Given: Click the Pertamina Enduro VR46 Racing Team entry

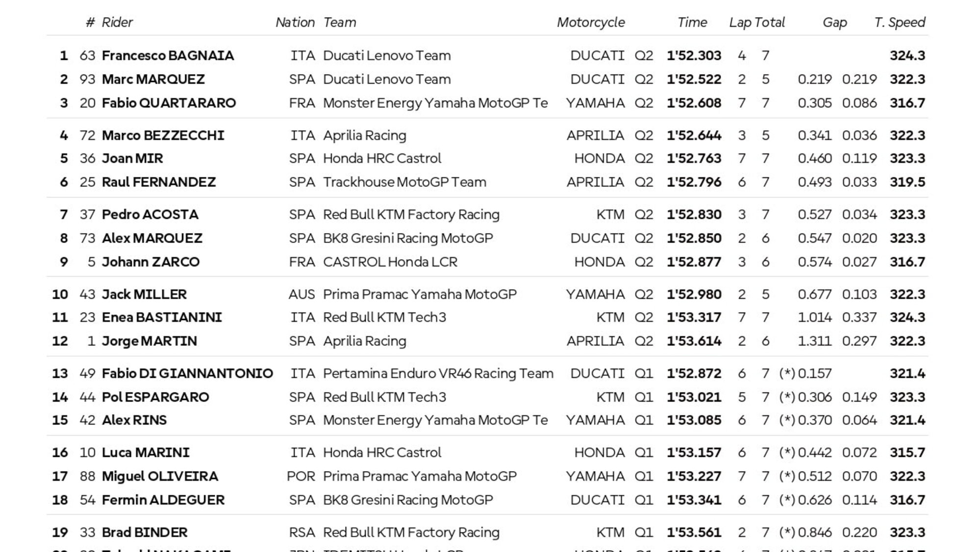Looking at the screenshot, I should tap(438, 373).
